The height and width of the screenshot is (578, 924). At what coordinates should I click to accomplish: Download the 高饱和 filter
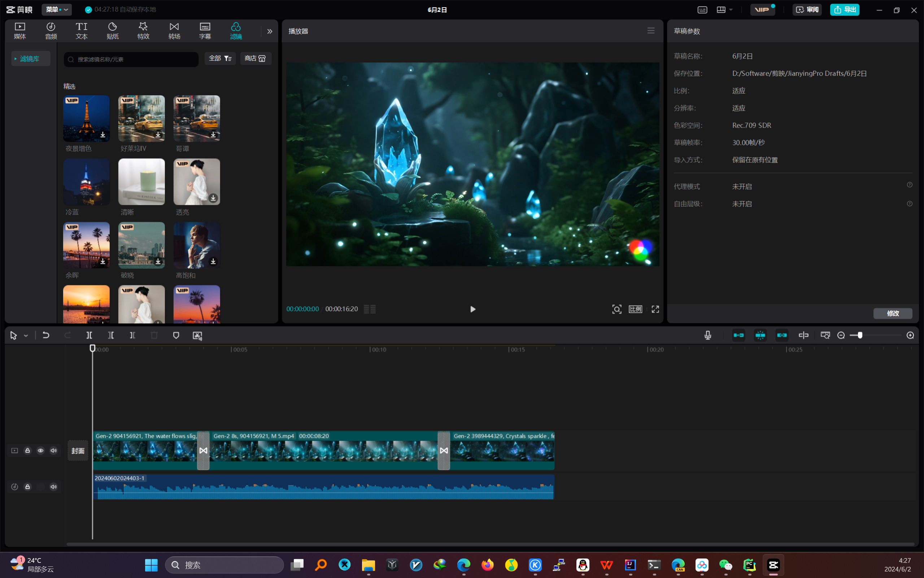pos(213,261)
